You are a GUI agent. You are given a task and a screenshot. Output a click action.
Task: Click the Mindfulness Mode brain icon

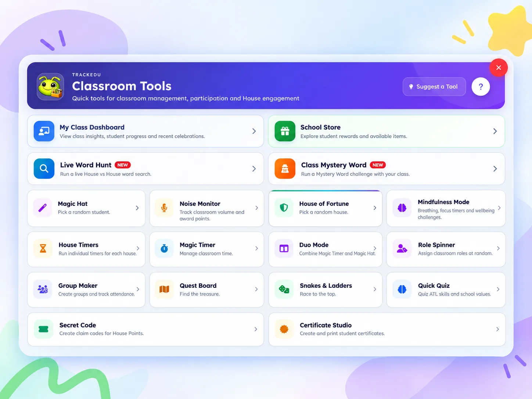click(x=402, y=208)
